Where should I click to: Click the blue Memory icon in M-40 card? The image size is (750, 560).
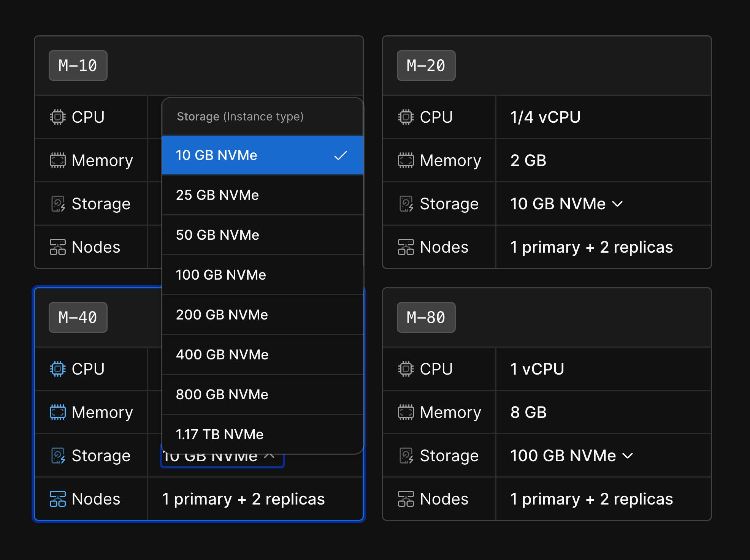[57, 412]
